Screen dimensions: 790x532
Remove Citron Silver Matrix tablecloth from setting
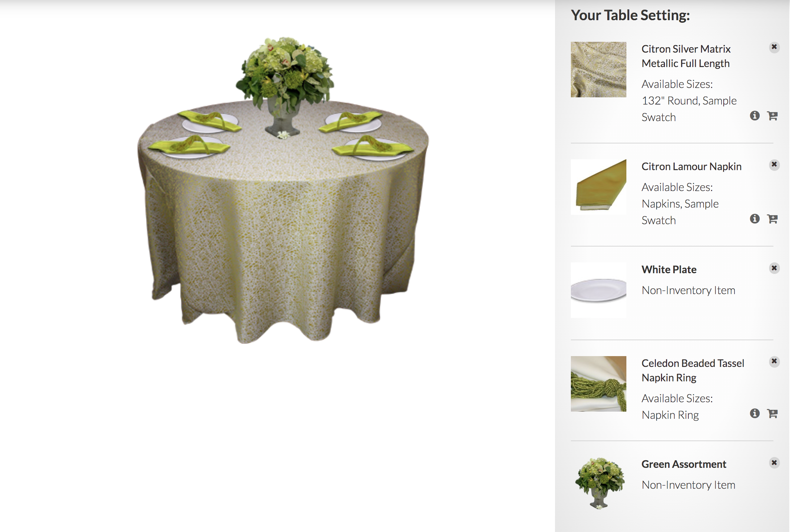[x=774, y=47]
